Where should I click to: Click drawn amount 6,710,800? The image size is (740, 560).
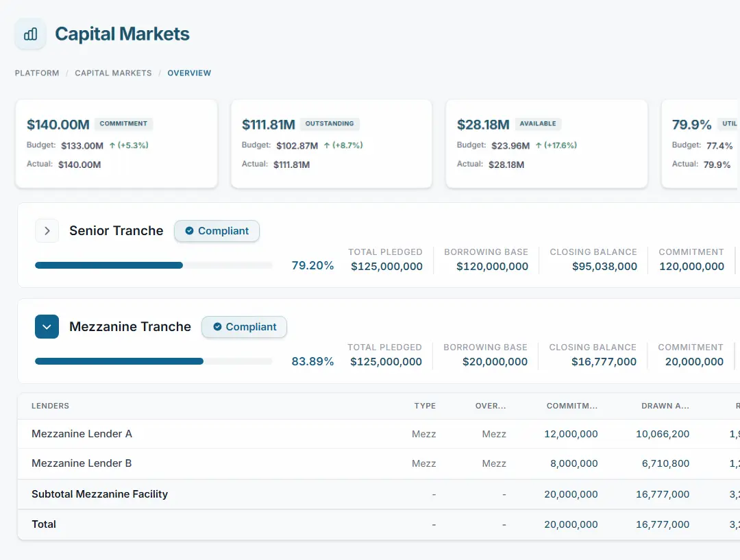point(665,463)
